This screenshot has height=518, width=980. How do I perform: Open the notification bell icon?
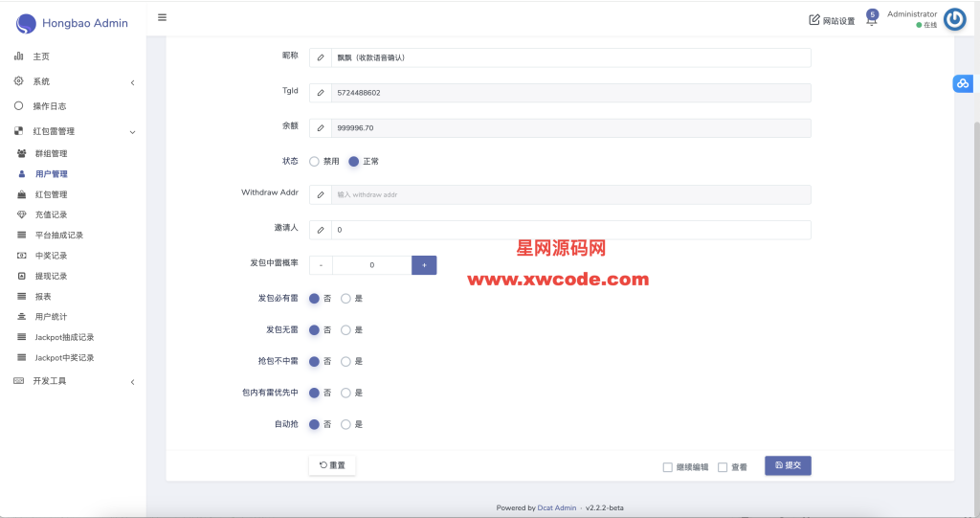pos(871,20)
